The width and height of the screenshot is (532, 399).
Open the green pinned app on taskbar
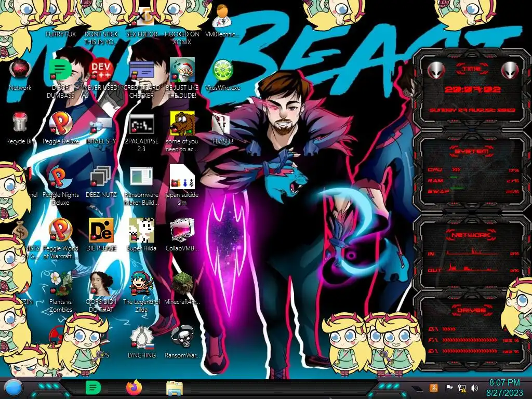[x=93, y=388]
